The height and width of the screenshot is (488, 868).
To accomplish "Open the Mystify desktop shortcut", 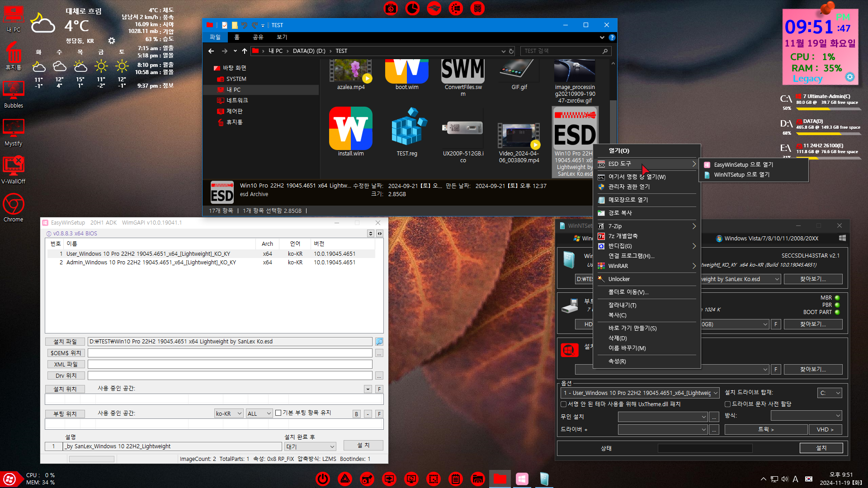I will click(x=14, y=133).
